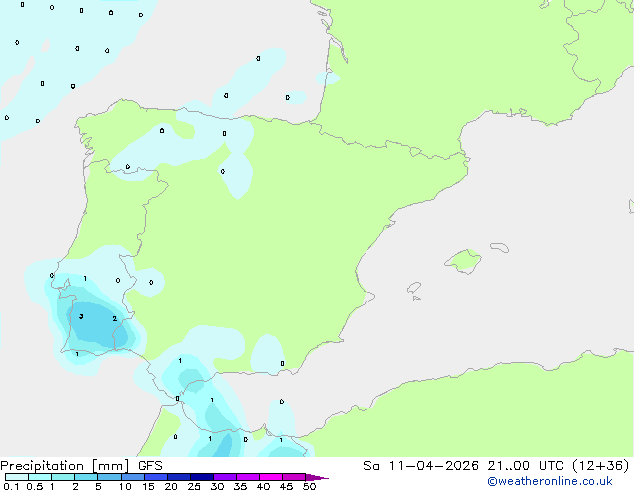
Task: Select the 25–30 mm navy legend swatch
Action: tap(202, 477)
